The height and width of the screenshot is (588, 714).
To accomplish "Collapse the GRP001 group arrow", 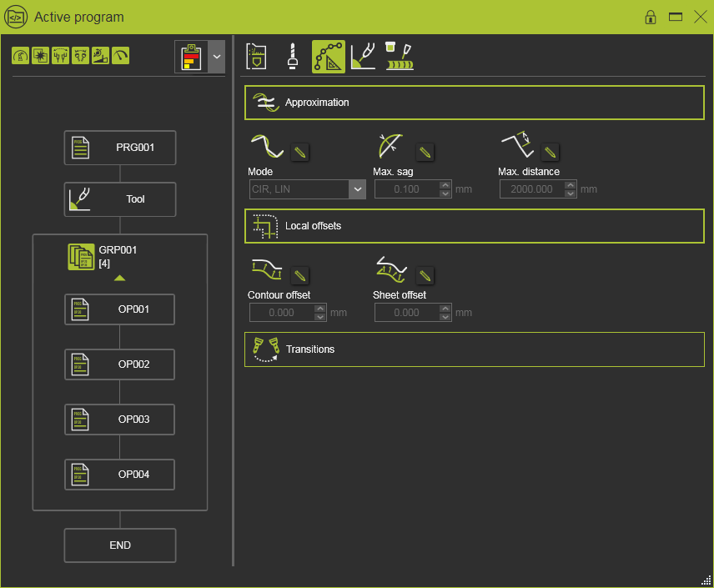I will click(120, 278).
